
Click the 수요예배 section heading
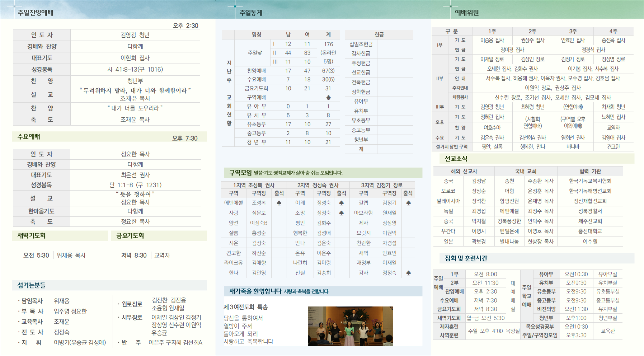click(29, 137)
